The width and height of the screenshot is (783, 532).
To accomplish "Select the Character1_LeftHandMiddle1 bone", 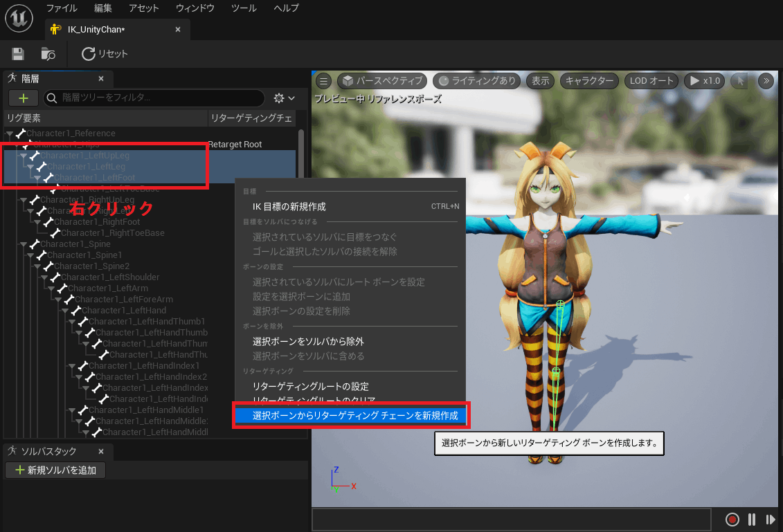I will click(x=146, y=410).
